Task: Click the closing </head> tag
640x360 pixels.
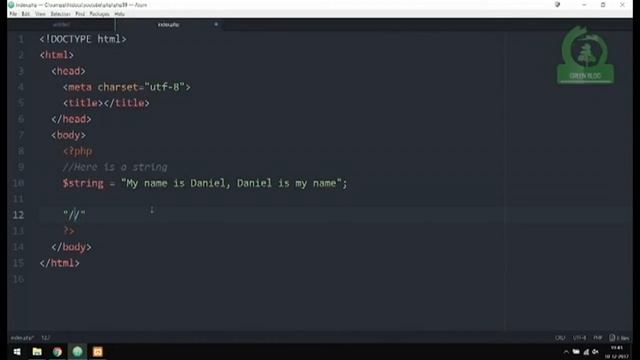Action: coord(71,119)
